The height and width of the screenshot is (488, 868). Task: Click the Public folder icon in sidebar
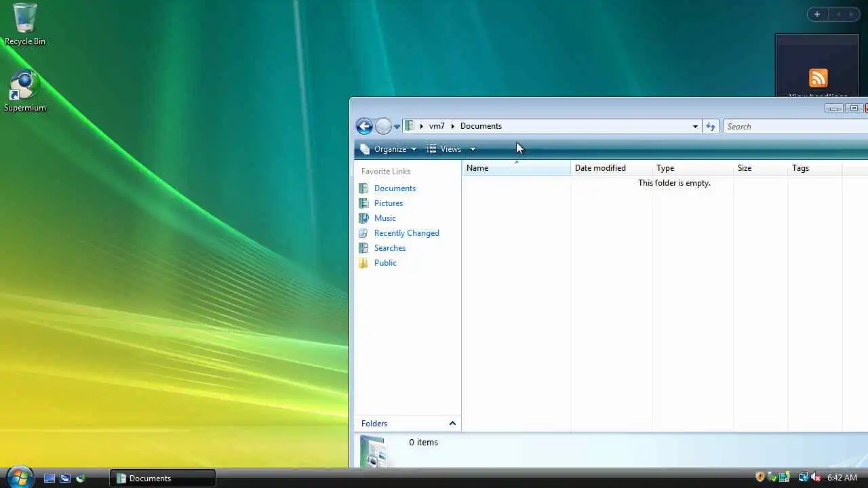[x=364, y=263]
